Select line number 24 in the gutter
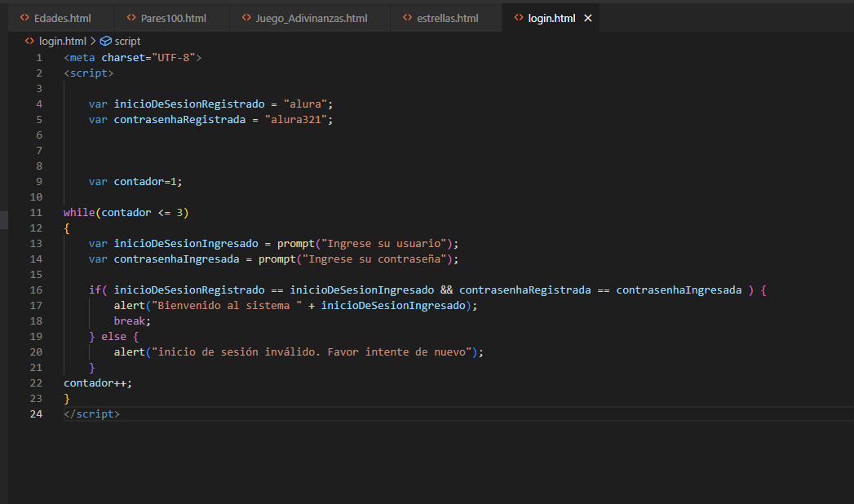The height and width of the screenshot is (504, 854). point(36,414)
